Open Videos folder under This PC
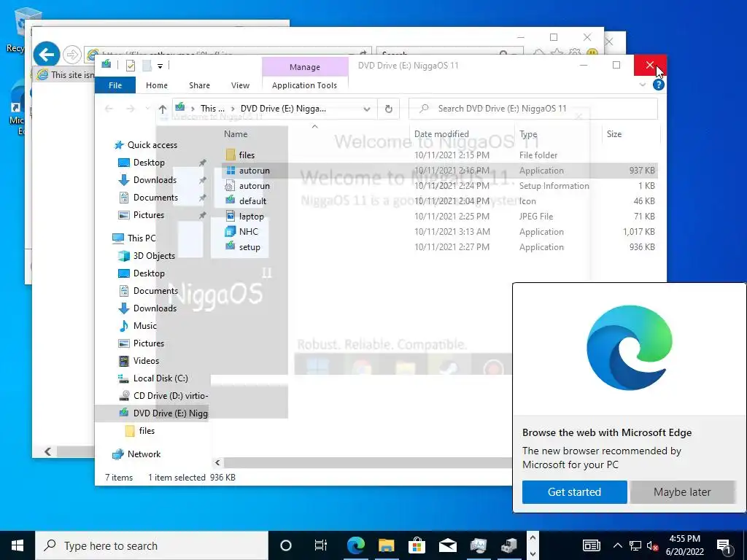This screenshot has height=560, width=747. point(146,360)
